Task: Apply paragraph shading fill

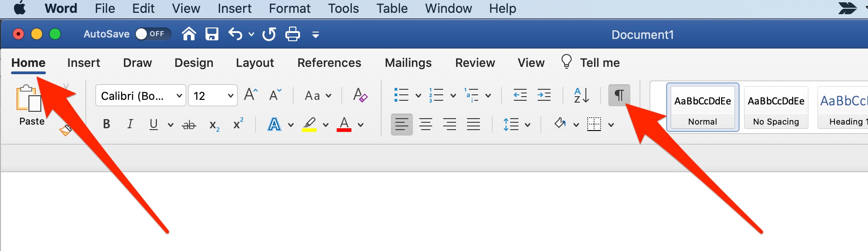Action: point(560,124)
